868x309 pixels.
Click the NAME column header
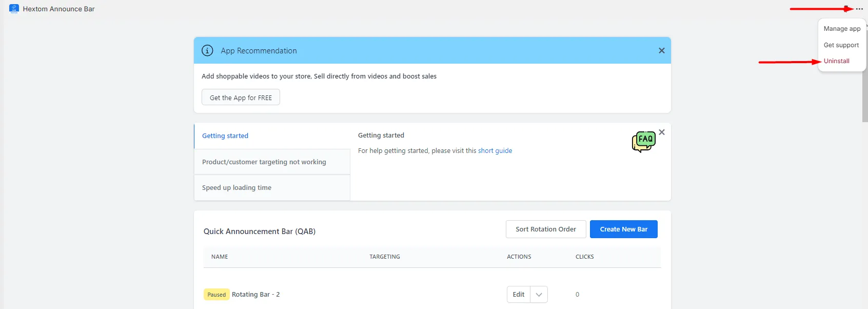220,257
